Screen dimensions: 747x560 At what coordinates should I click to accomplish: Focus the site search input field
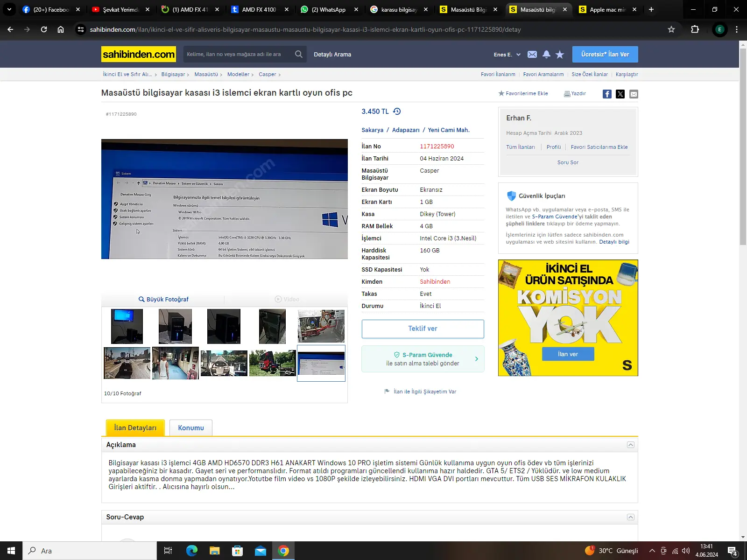click(x=238, y=54)
